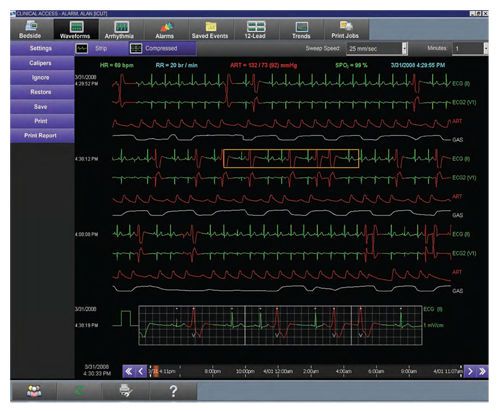Click the Print Report button
Screen dimensions: 500x411
coord(42,136)
